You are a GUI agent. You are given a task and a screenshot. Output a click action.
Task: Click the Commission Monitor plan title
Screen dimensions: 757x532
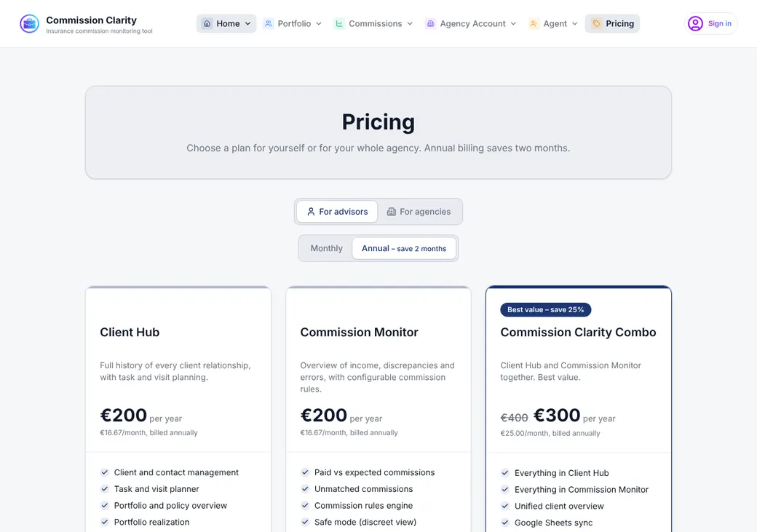(x=359, y=332)
